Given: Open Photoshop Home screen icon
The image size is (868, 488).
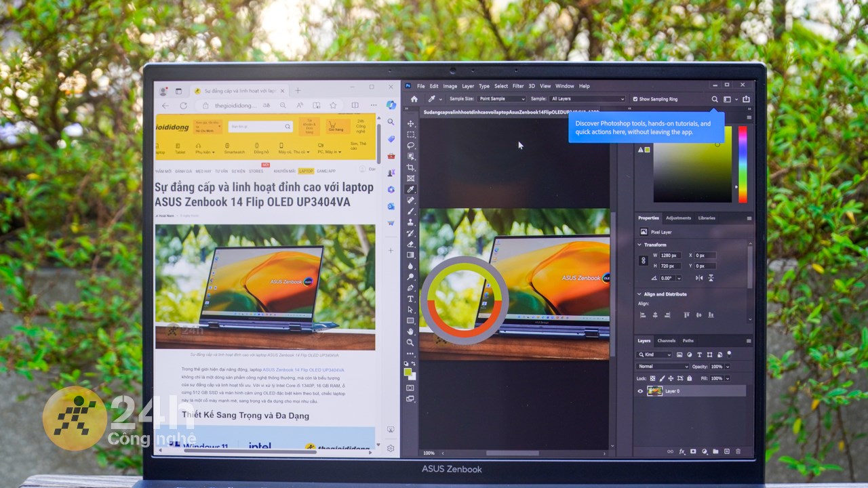Looking at the screenshot, I should click(x=414, y=99).
